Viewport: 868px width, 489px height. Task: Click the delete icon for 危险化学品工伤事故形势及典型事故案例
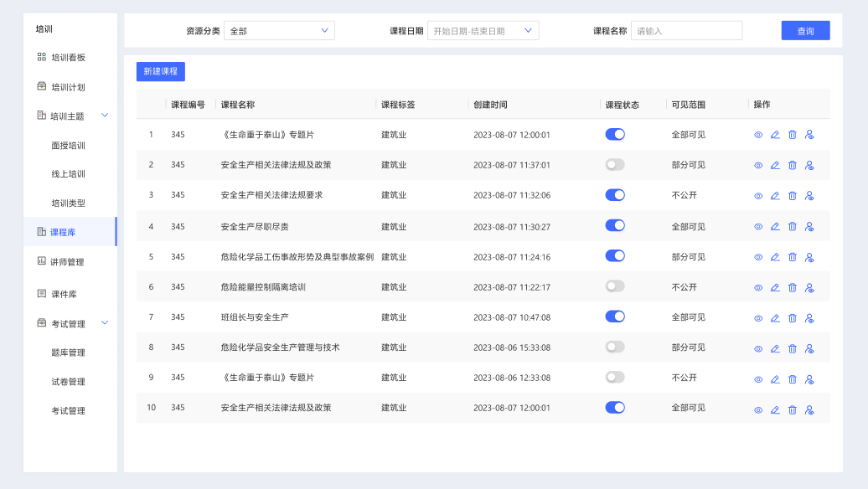point(792,257)
